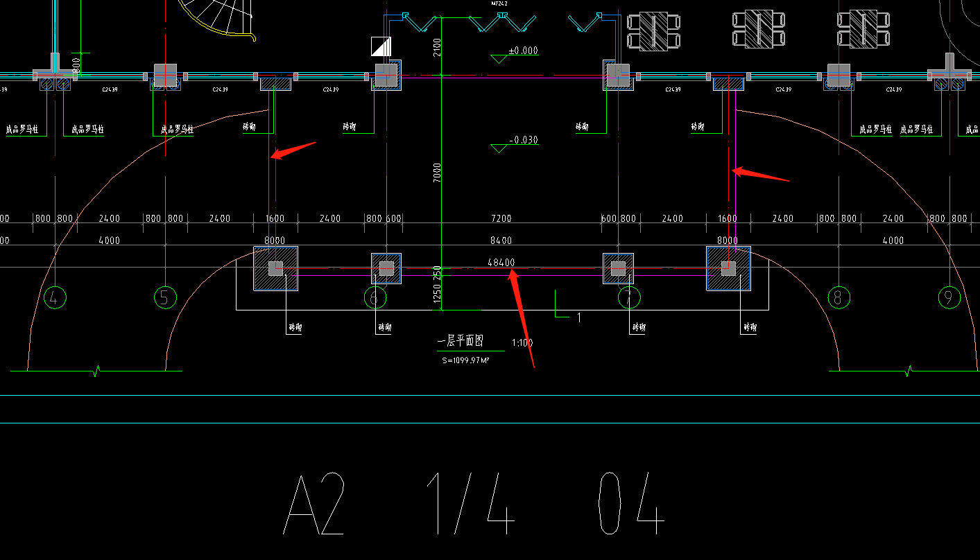Click the 1600 dimension left of the entrance
This screenshot has height=560, width=980.
point(275,218)
